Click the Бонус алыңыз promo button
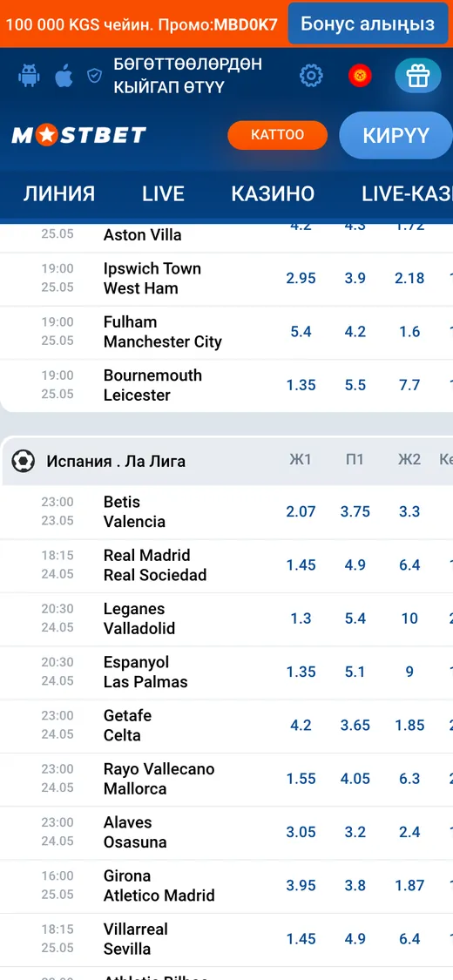 pos(368,24)
